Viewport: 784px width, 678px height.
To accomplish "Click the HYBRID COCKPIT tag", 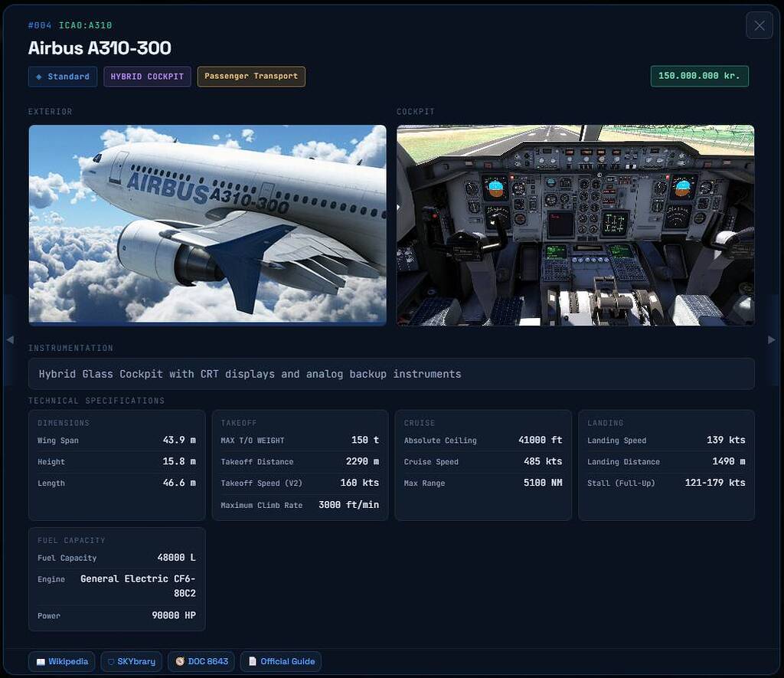I will click(147, 77).
